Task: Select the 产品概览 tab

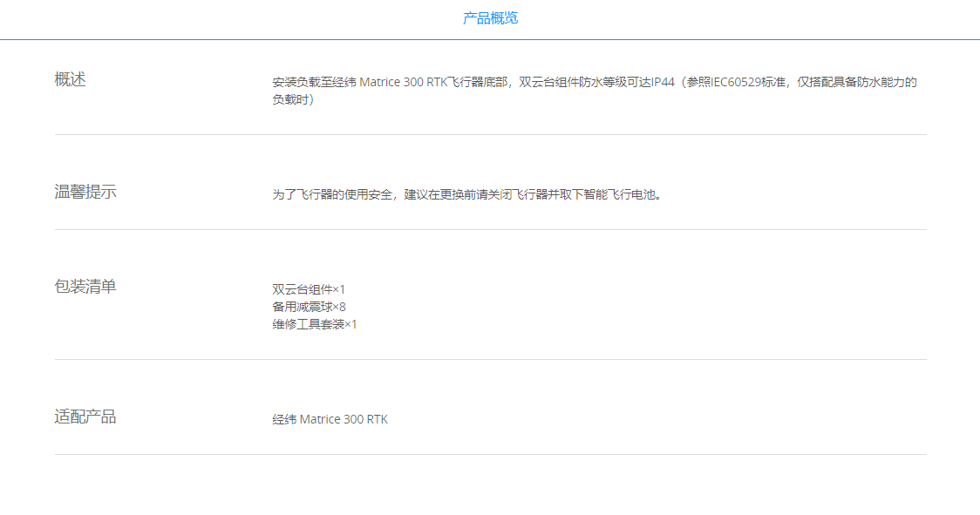Action: pos(490,18)
